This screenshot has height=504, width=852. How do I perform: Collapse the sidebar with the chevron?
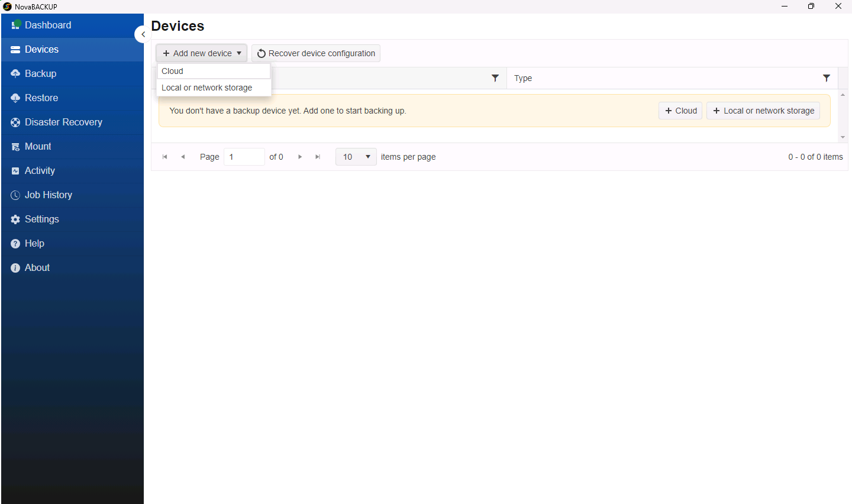tap(143, 34)
